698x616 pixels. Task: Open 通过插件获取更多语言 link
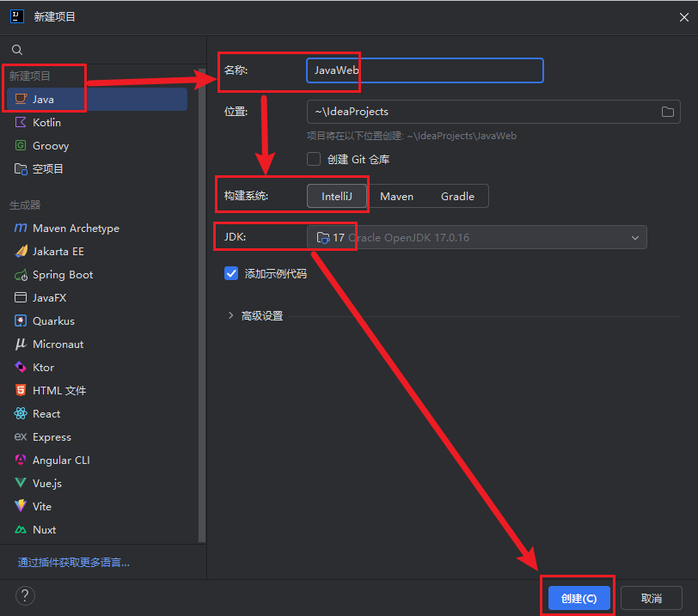[x=73, y=563]
